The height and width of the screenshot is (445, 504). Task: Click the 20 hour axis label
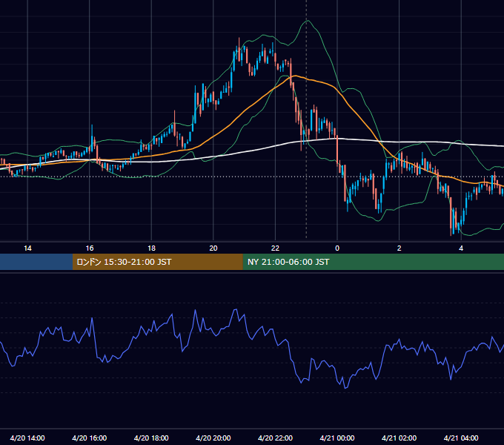[x=213, y=248]
